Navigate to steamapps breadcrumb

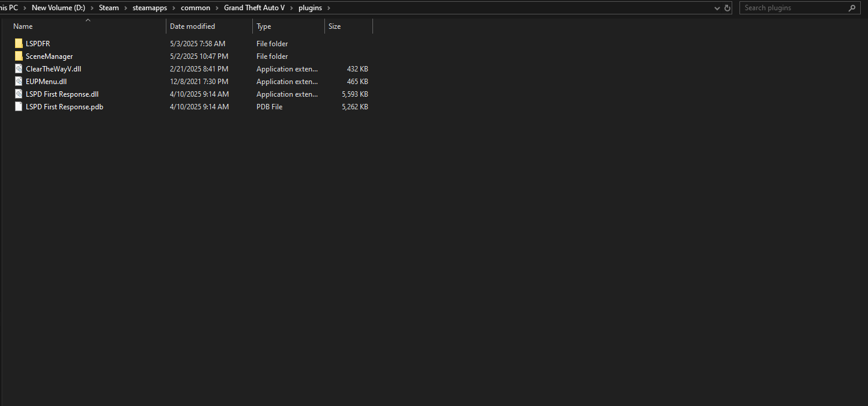[150, 8]
